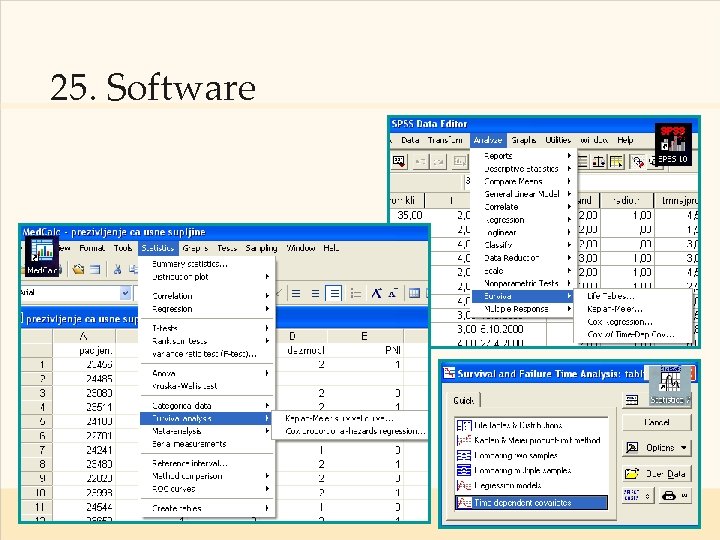Viewport: 720px width, 540px height.
Task: Click the MedCalc desktop shortcut icon
Action: pyautogui.click(x=42, y=256)
